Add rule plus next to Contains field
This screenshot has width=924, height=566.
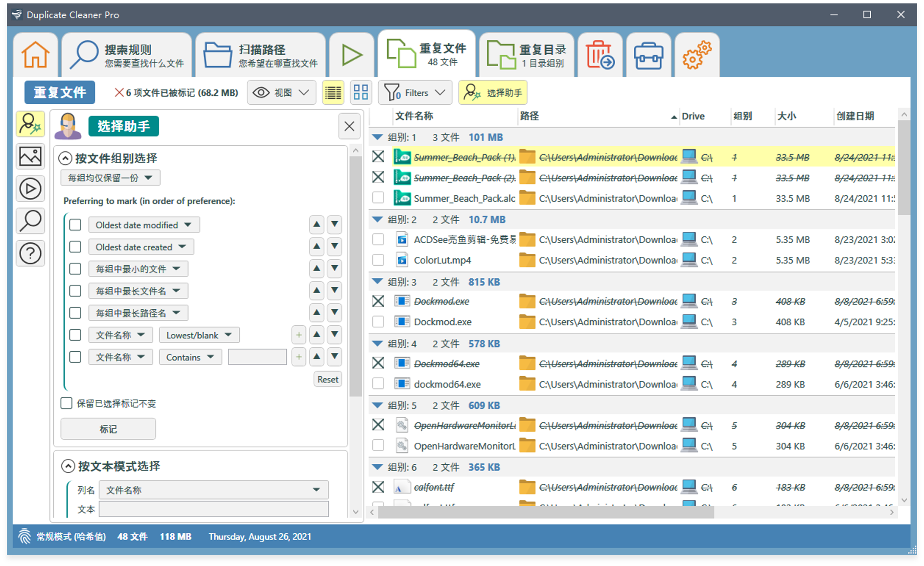(299, 357)
